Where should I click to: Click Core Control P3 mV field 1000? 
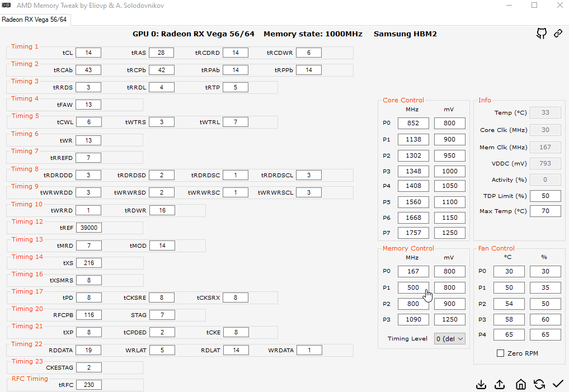point(450,171)
